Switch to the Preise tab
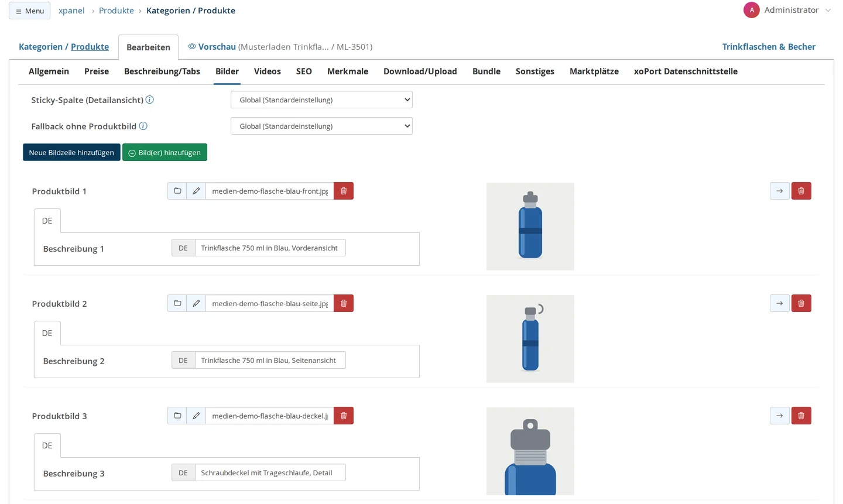Viewport: 843px width, 504px height. [x=97, y=71]
